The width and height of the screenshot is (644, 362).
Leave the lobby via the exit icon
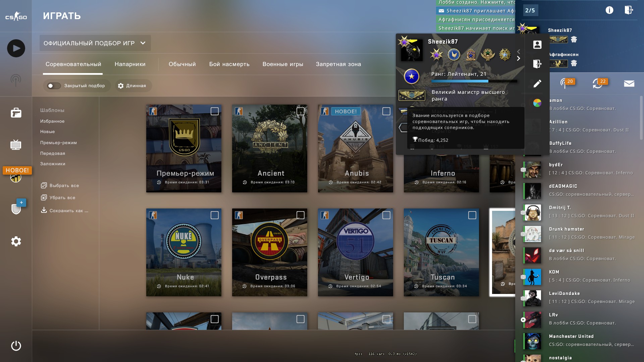click(629, 10)
